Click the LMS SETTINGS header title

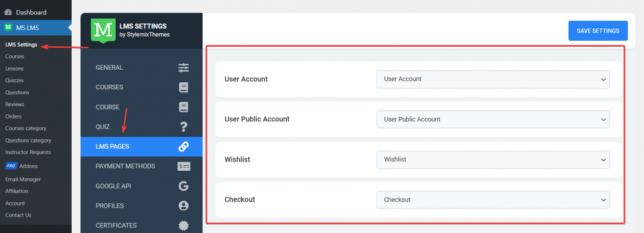click(x=143, y=26)
